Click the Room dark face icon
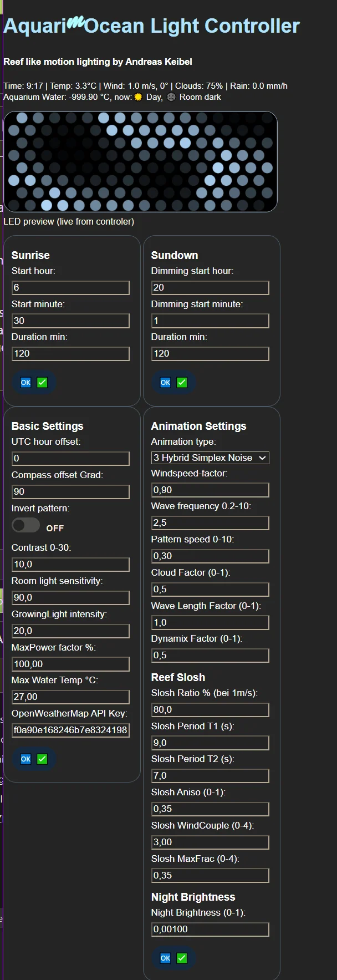Viewport: 337px width, 980px height. [171, 97]
